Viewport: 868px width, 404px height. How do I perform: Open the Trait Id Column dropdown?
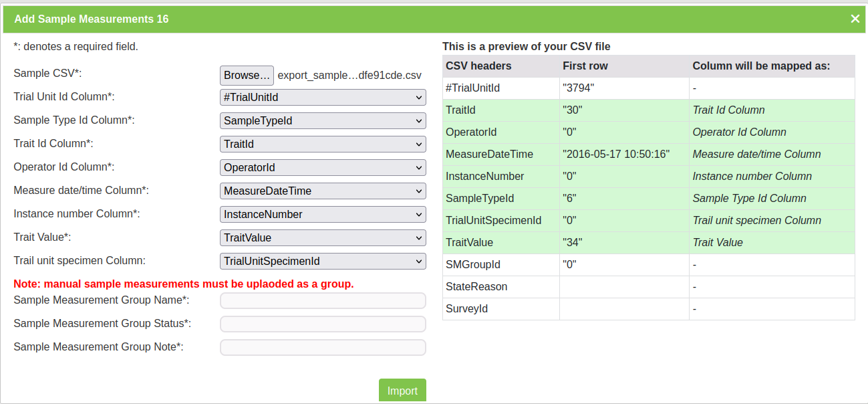323,144
